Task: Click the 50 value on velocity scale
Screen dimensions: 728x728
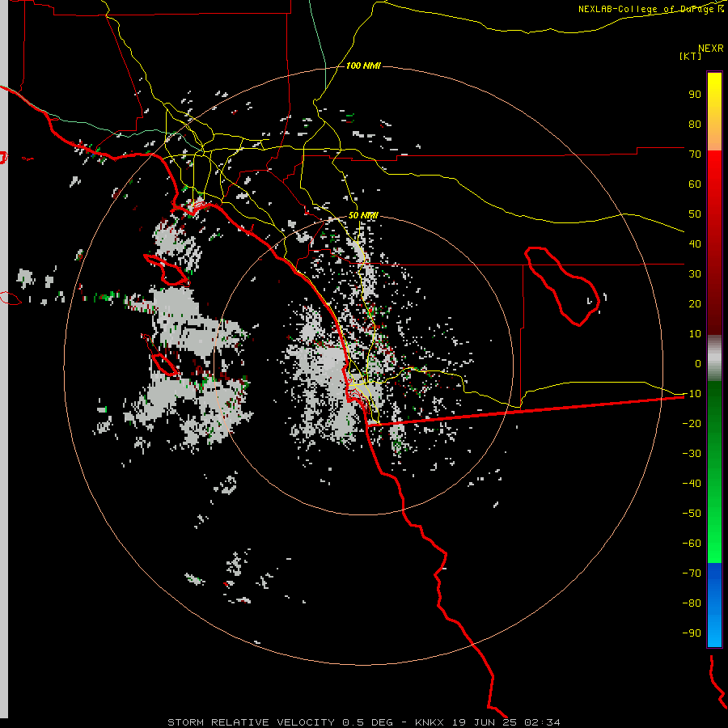Action: (x=695, y=214)
